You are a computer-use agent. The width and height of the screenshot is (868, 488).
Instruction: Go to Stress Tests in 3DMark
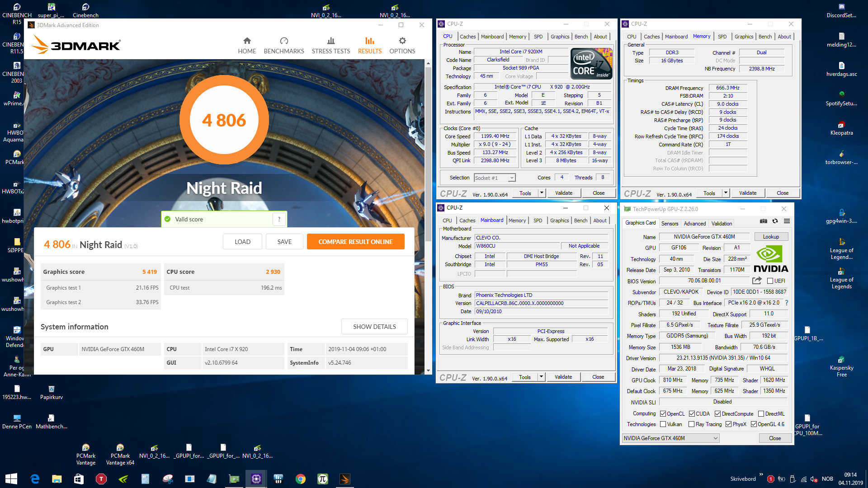pos(331,46)
